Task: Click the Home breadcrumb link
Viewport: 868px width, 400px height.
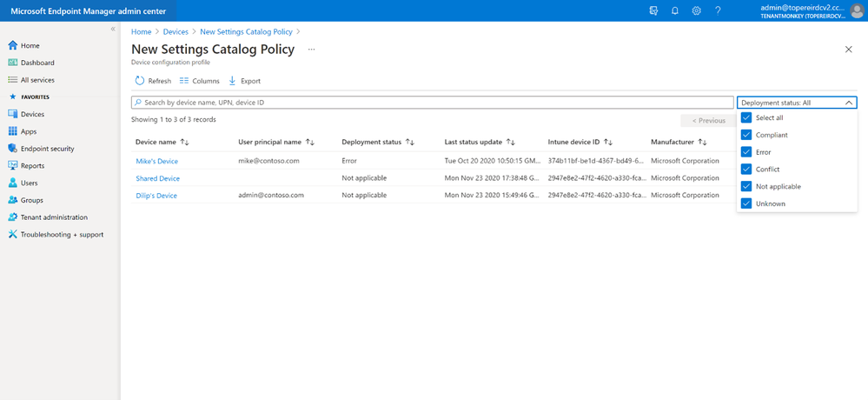Action: pyautogui.click(x=141, y=32)
